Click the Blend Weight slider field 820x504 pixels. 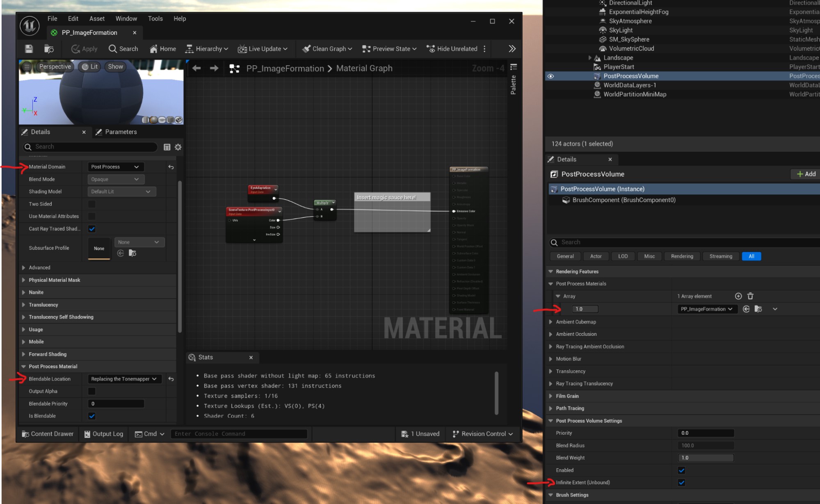705,458
